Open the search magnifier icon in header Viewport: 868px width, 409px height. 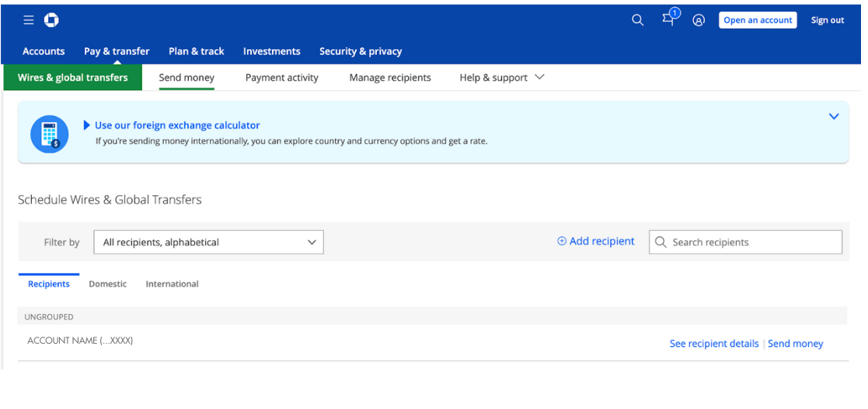(637, 20)
